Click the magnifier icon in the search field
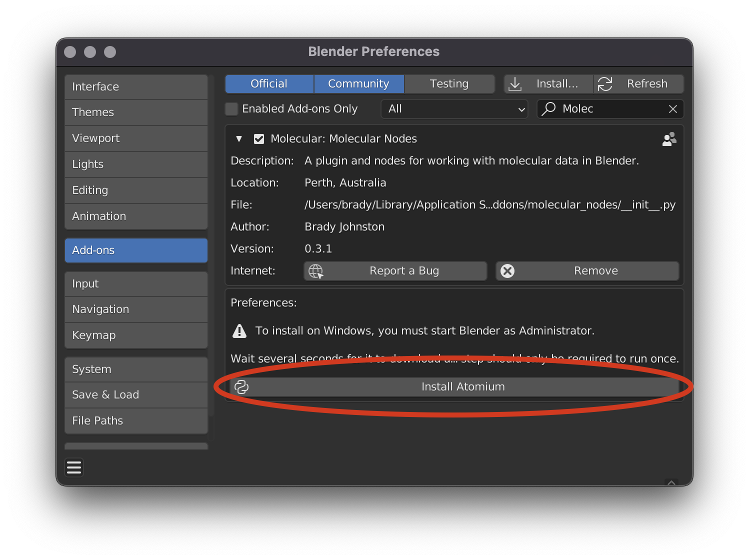 [x=548, y=108]
